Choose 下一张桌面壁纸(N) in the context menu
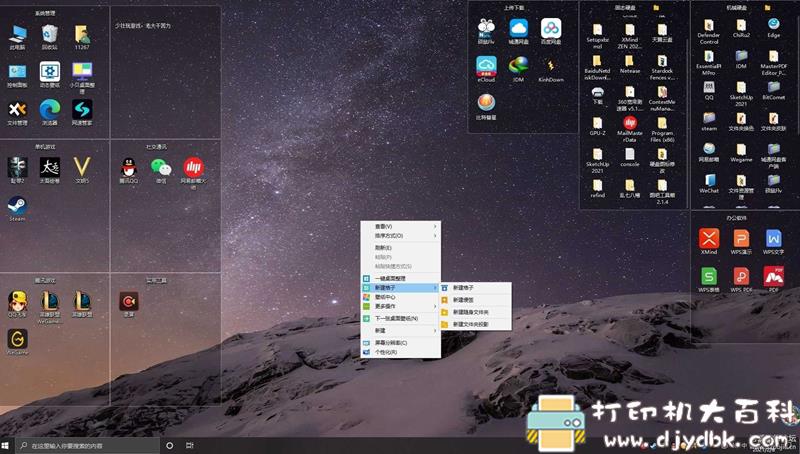 pyautogui.click(x=401, y=318)
